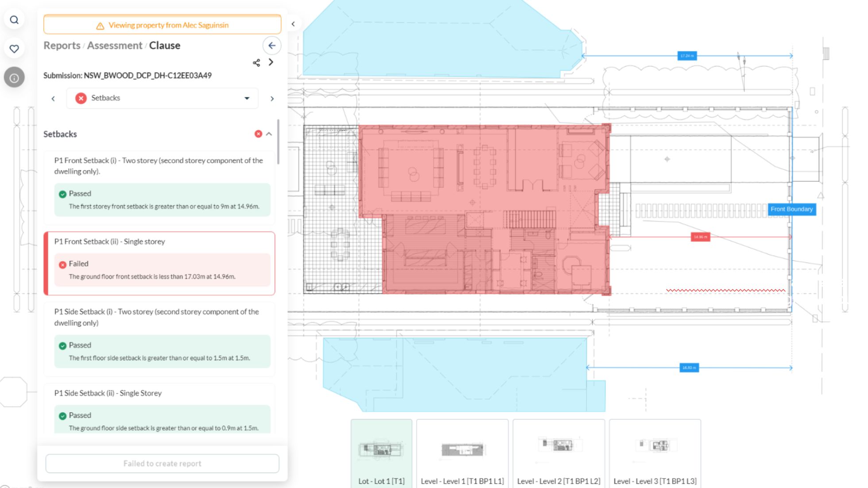Viewport: 868px width, 488px height.
Task: Collapse the left report panel with the chevron
Action: tap(293, 23)
